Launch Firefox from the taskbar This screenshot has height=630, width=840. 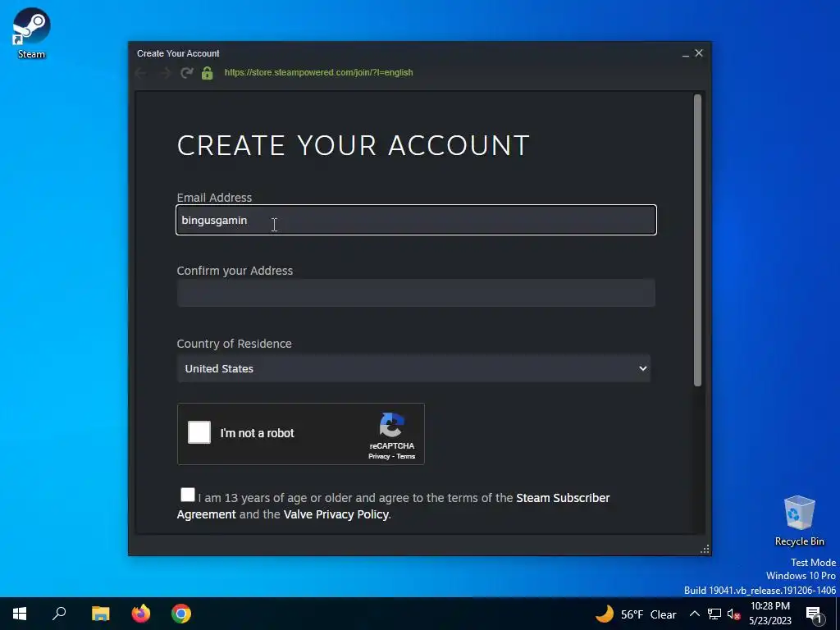coord(141,614)
